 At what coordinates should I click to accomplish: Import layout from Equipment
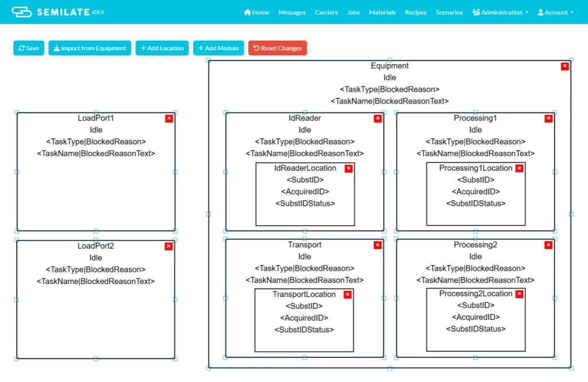tap(90, 48)
